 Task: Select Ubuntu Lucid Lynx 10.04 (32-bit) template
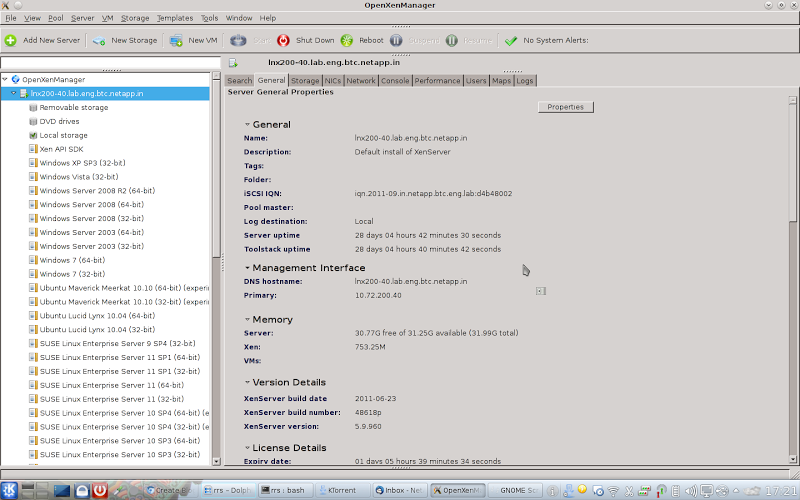97,330
